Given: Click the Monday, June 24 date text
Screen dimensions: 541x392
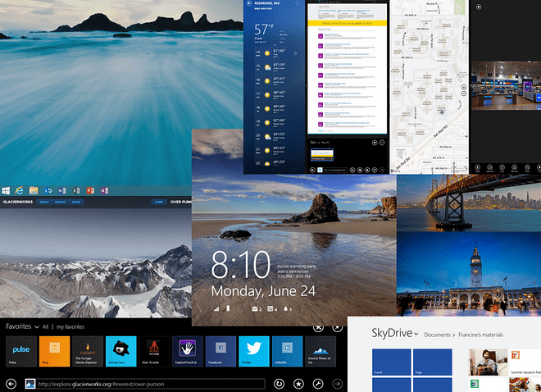Looking at the screenshot, I should [263, 291].
